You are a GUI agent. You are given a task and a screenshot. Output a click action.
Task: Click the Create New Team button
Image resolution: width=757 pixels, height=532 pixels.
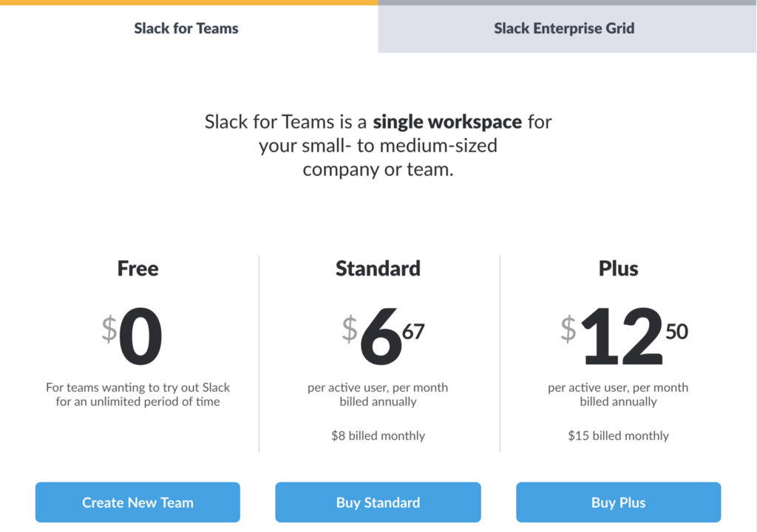click(x=138, y=502)
